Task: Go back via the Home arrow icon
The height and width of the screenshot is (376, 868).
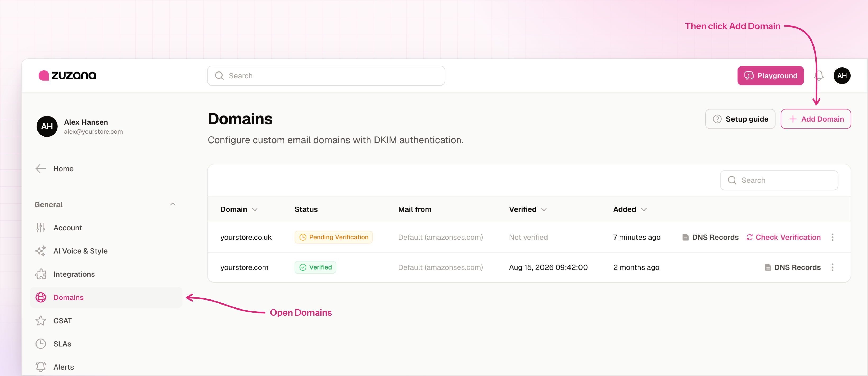Action: (40, 169)
